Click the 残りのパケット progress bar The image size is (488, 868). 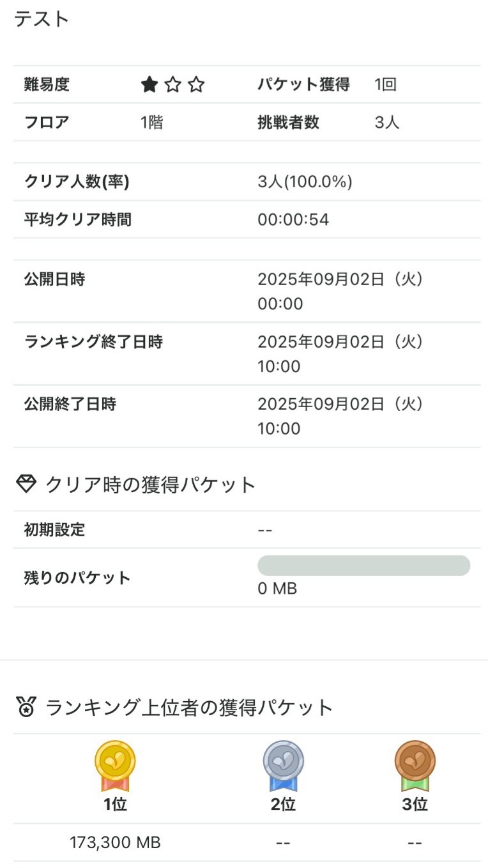tap(363, 566)
